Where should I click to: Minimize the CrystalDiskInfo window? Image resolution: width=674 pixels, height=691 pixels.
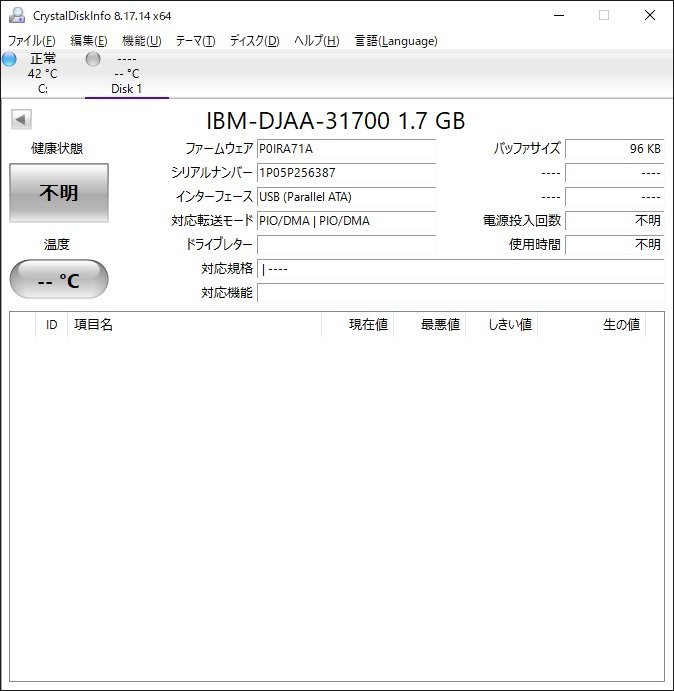pyautogui.click(x=559, y=15)
